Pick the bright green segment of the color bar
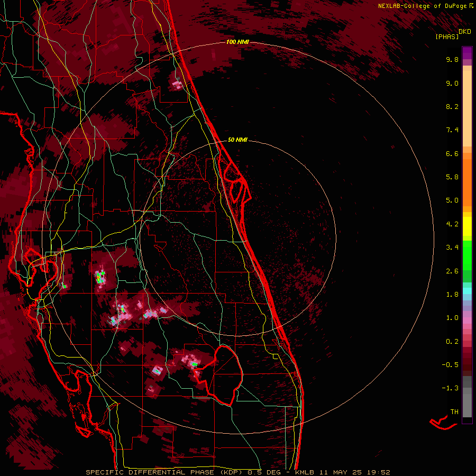 pos(467,255)
